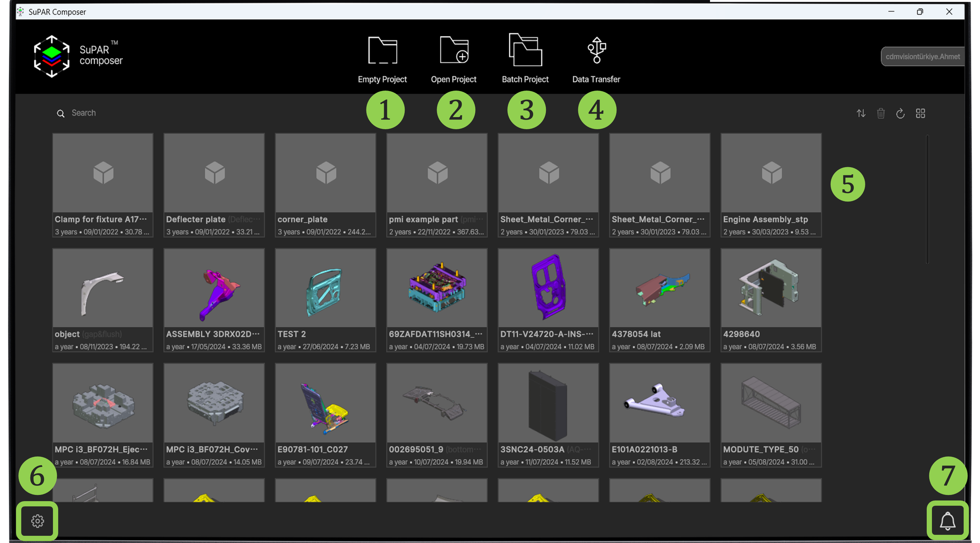Open the E101A0221013-B project
Image resolution: width=980 pixels, height=543 pixels.
pos(660,415)
